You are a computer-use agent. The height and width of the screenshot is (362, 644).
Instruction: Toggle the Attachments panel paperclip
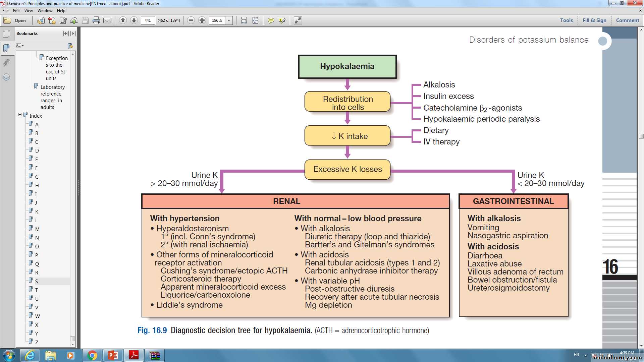point(6,63)
